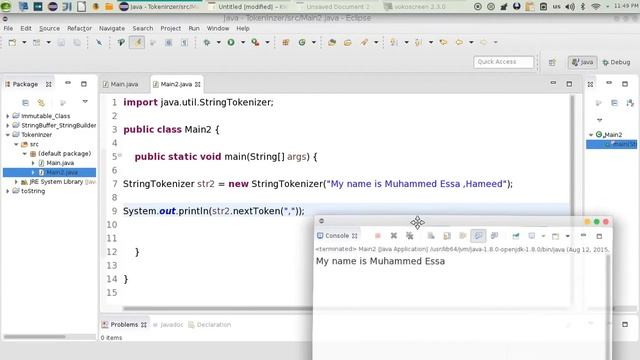This screenshot has height=360, width=640.
Task: Switch to the Java perspective button
Action: click(x=582, y=62)
